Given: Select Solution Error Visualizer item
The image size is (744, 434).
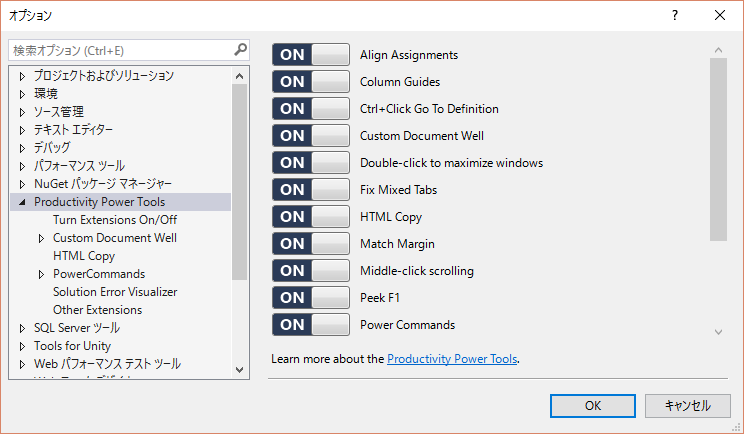Looking at the screenshot, I should (x=115, y=292).
